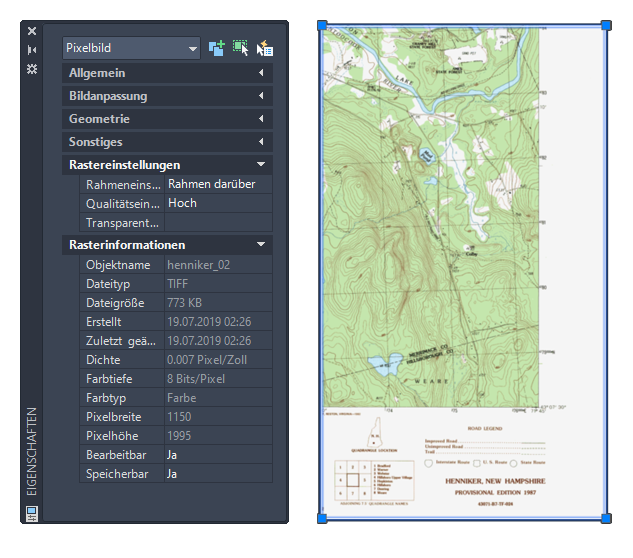
Task: Click the top-right grip of the image
Action: [606, 25]
